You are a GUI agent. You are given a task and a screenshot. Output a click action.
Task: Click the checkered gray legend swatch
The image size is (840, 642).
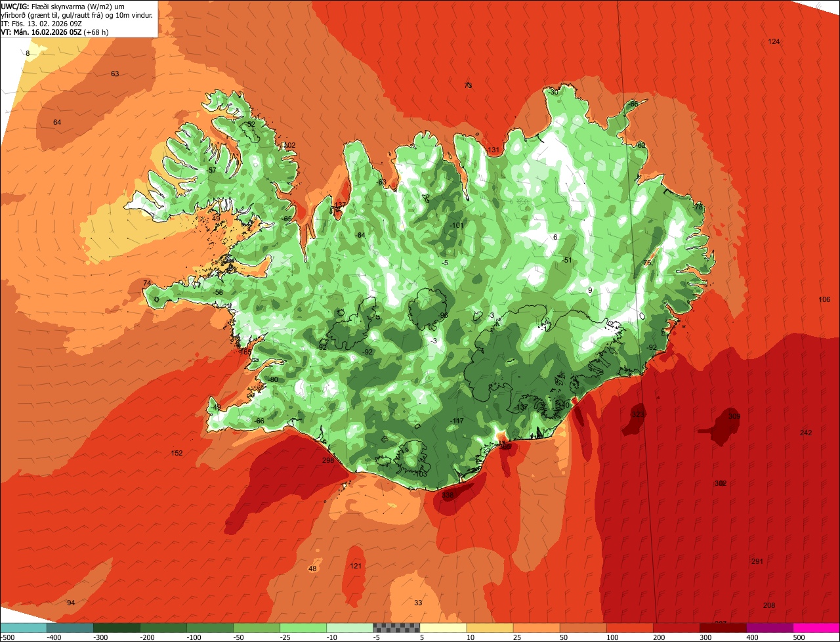point(396,628)
